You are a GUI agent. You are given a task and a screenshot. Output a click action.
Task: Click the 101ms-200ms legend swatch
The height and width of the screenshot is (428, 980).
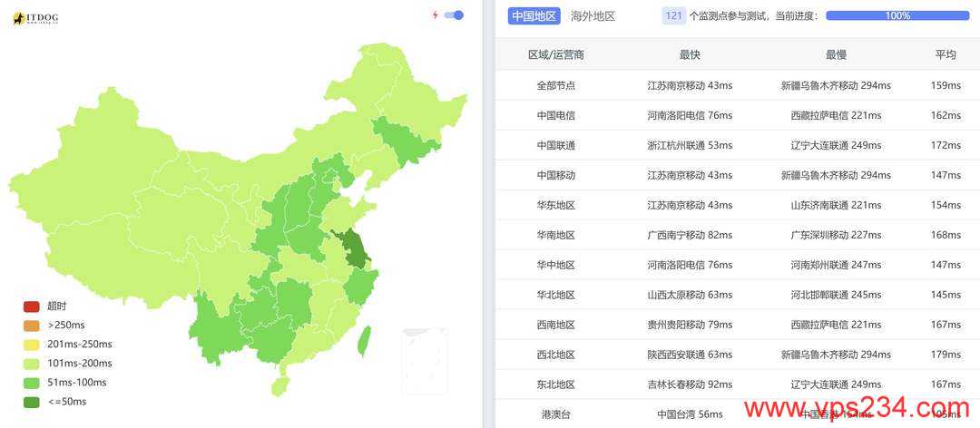[31, 364]
